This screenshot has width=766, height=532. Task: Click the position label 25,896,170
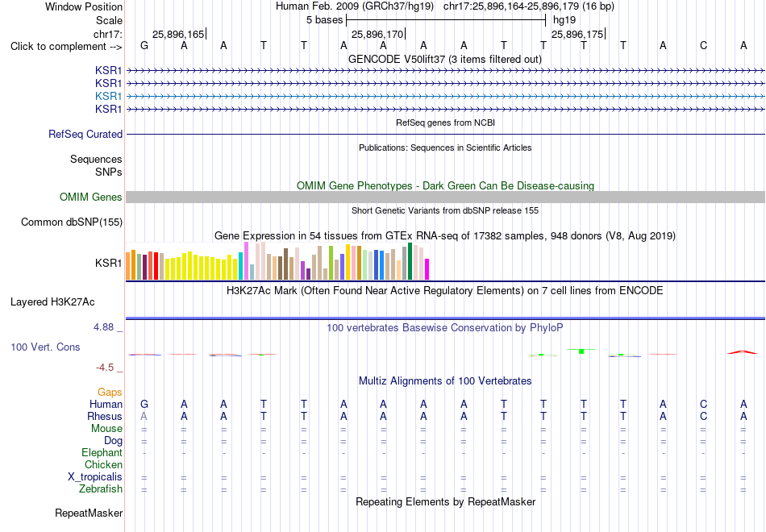coord(377,34)
